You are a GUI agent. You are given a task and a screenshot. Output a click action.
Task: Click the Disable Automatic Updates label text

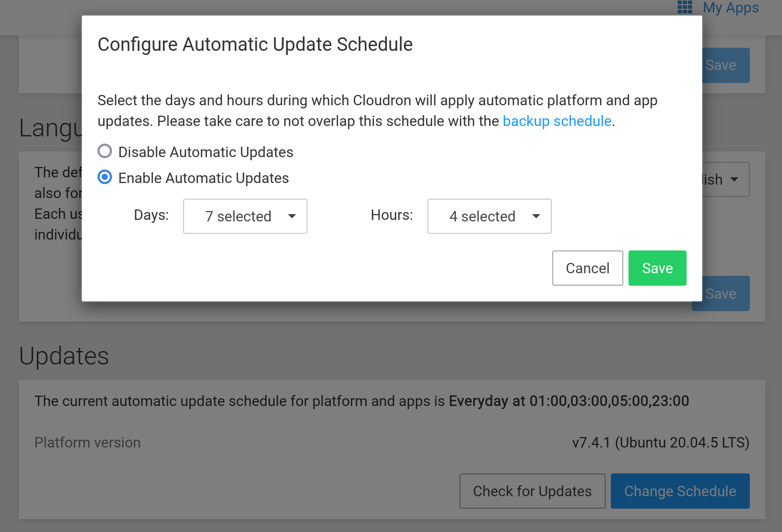click(205, 152)
